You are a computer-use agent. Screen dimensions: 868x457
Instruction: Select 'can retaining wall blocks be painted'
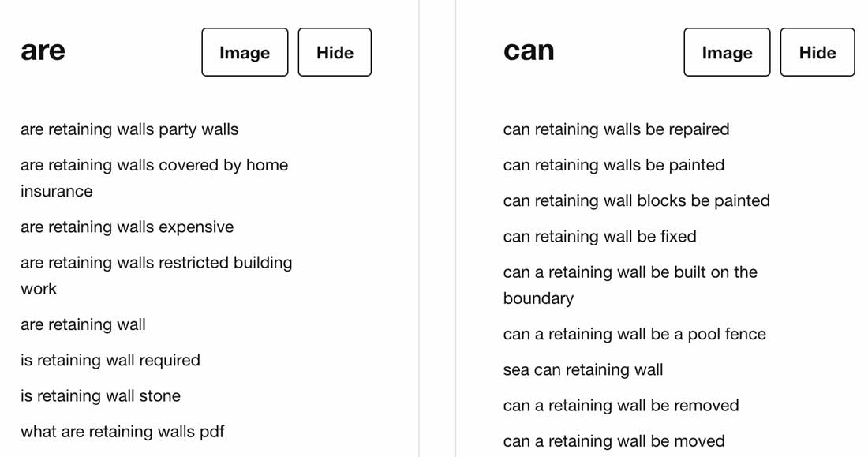(x=636, y=200)
